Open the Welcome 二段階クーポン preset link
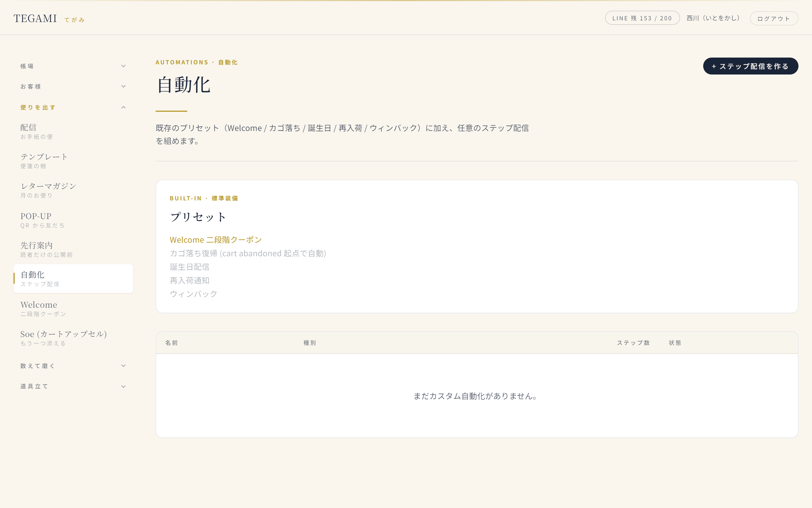This screenshot has height=508, width=812. point(215,240)
